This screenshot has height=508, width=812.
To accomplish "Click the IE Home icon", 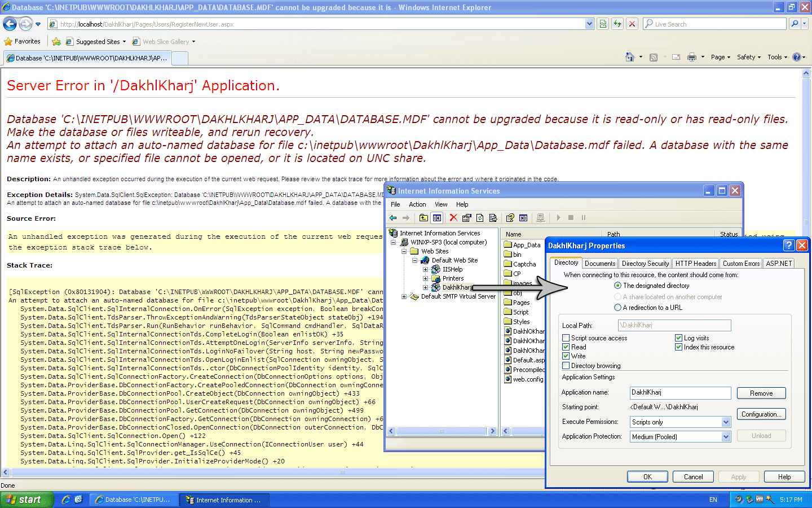I will tap(630, 57).
